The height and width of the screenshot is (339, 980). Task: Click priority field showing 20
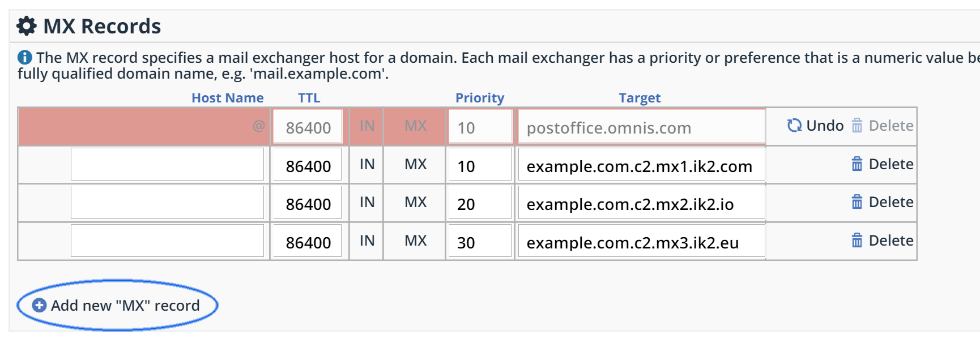tap(480, 203)
